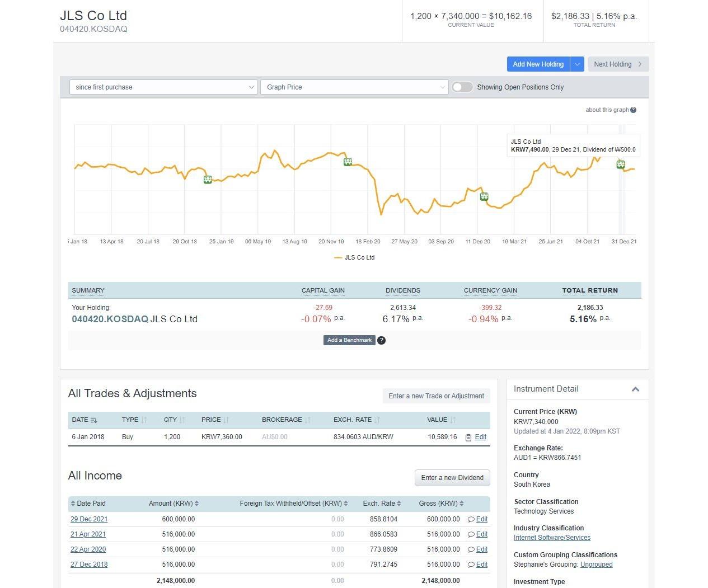The image size is (708, 588).
Task: Collapse the Instrument Detail panel
Action: (635, 389)
